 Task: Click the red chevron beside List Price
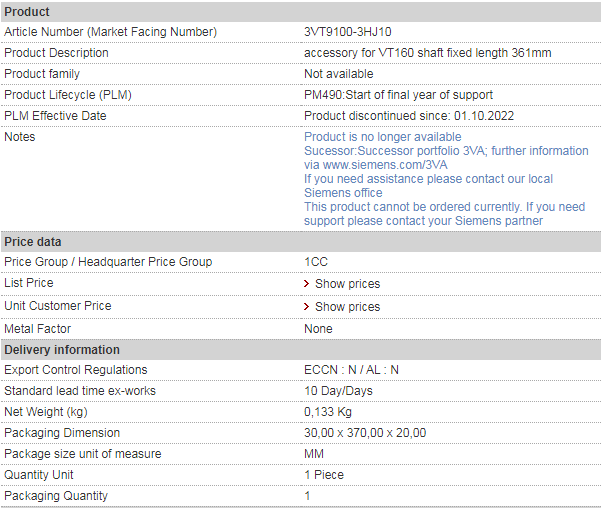point(306,284)
